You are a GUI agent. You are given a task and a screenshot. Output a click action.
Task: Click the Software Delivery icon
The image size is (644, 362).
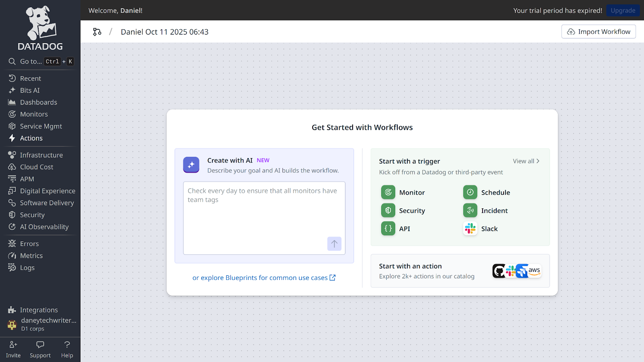12,203
